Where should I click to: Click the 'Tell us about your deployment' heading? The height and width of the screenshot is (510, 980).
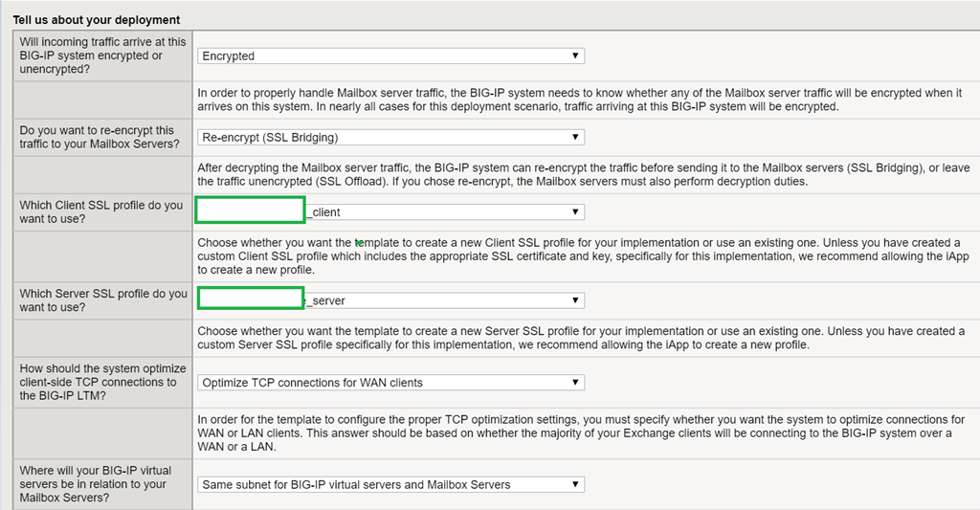97,20
